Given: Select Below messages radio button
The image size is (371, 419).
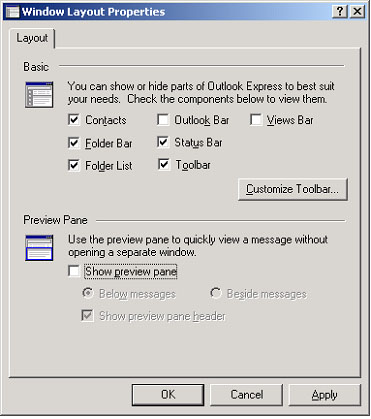Looking at the screenshot, I should tap(88, 293).
